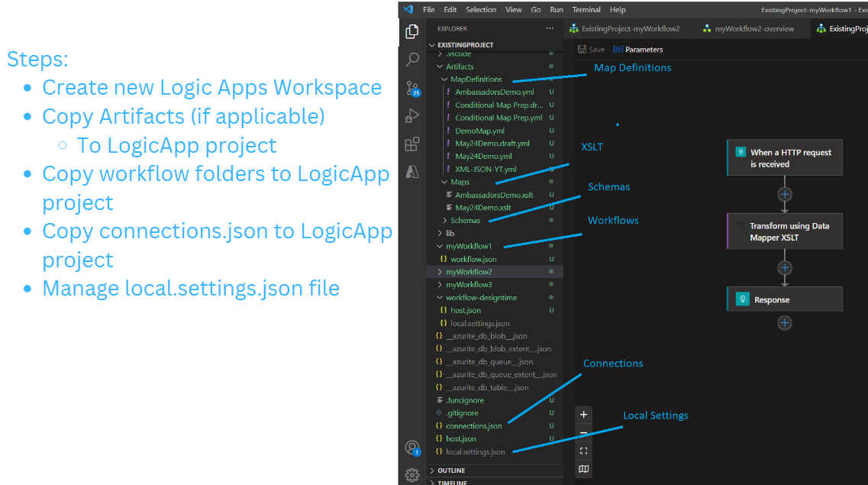The width and height of the screenshot is (868, 485).
Task: Open the Selection menu
Action: (481, 9)
